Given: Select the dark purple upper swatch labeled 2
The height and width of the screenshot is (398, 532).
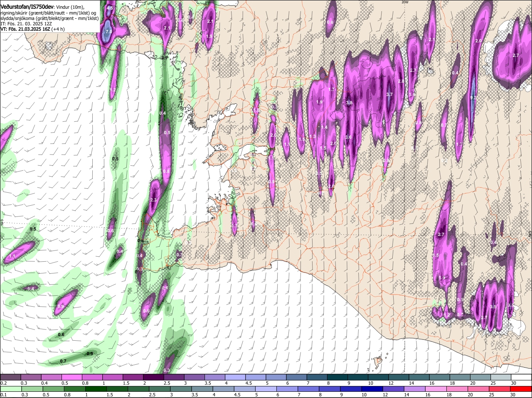Looking at the screenshot, I should [153, 377].
